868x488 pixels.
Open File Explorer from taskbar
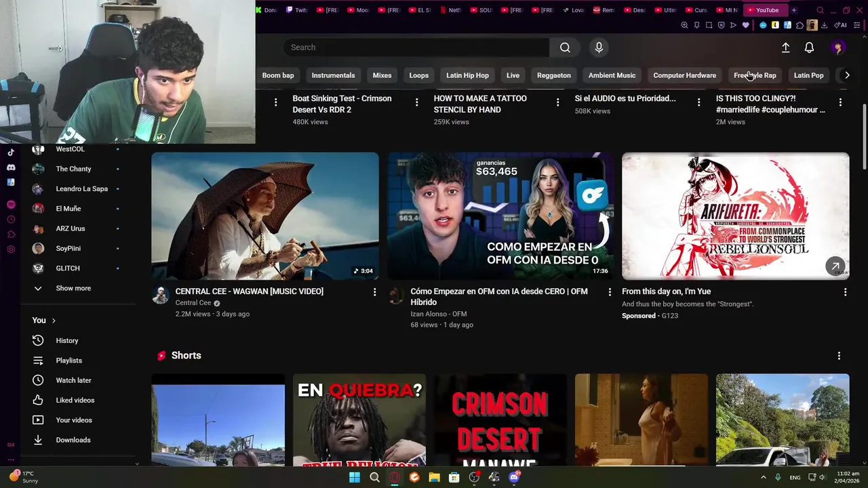(434, 477)
